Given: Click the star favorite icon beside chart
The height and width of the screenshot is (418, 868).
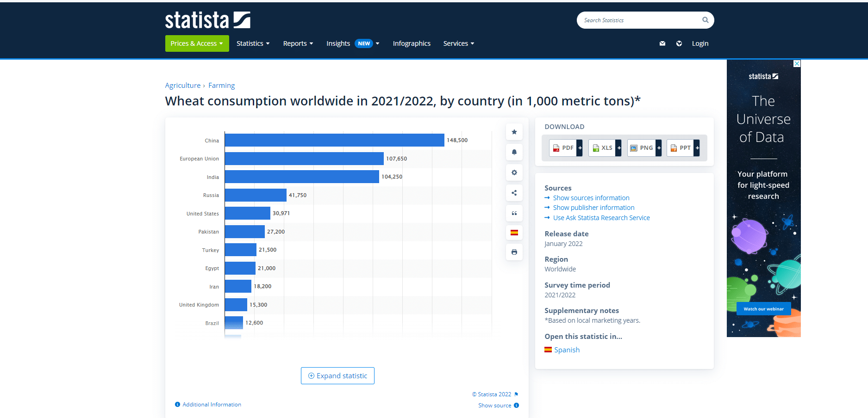Looking at the screenshot, I should [514, 132].
